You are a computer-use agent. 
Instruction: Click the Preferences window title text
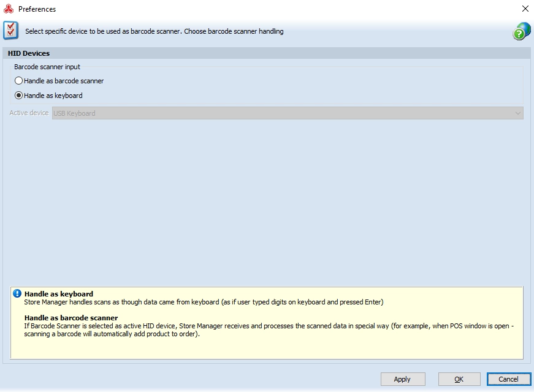(37, 9)
